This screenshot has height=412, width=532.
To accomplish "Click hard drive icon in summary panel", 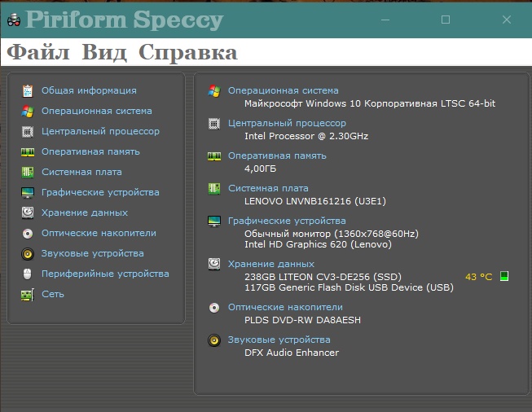I will click(x=214, y=264).
